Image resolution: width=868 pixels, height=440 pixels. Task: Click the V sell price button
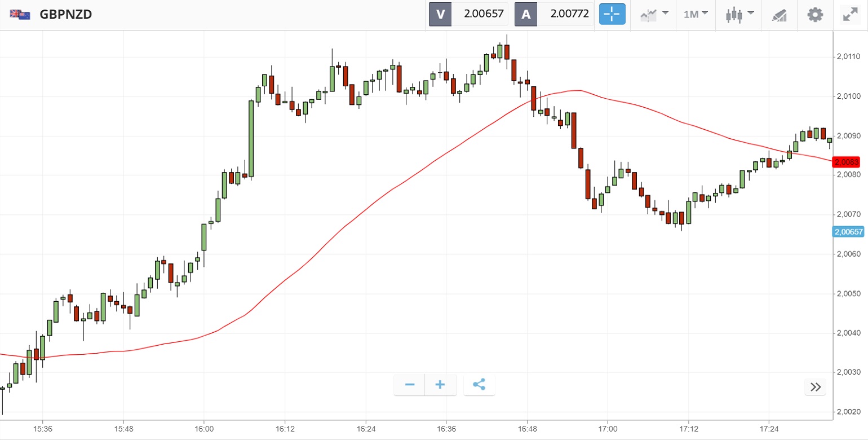click(468, 14)
